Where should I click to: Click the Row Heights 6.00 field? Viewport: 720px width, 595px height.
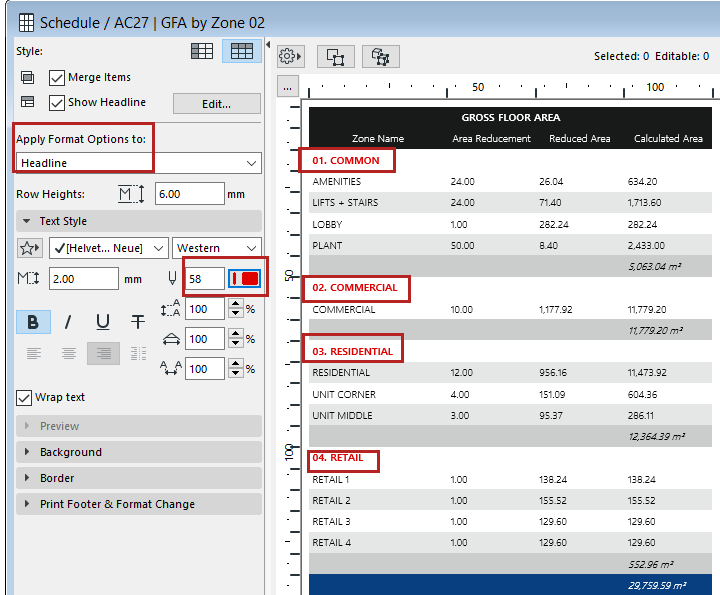190,194
